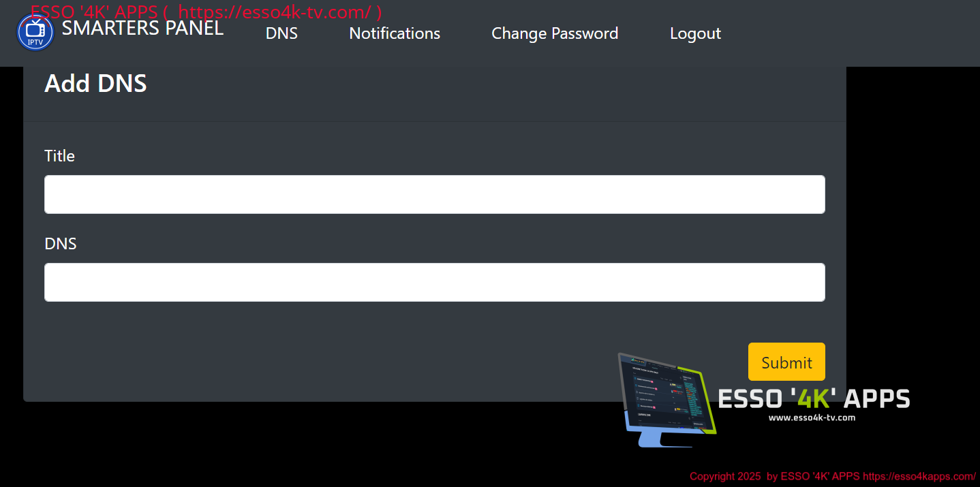Submit the Add DNS form
The image size is (980, 487).
(x=786, y=362)
